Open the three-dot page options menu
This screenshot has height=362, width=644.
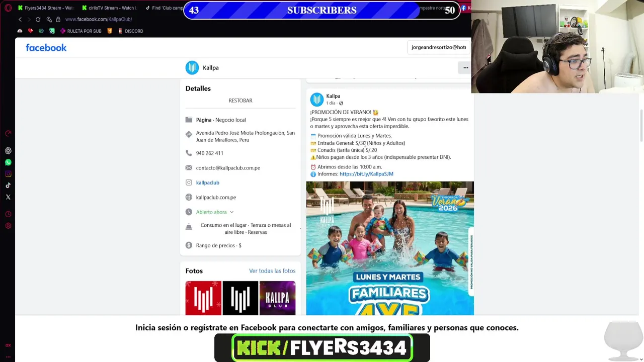[x=465, y=67]
